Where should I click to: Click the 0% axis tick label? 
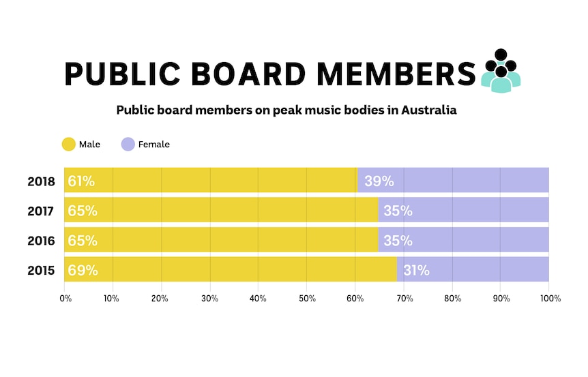65,299
